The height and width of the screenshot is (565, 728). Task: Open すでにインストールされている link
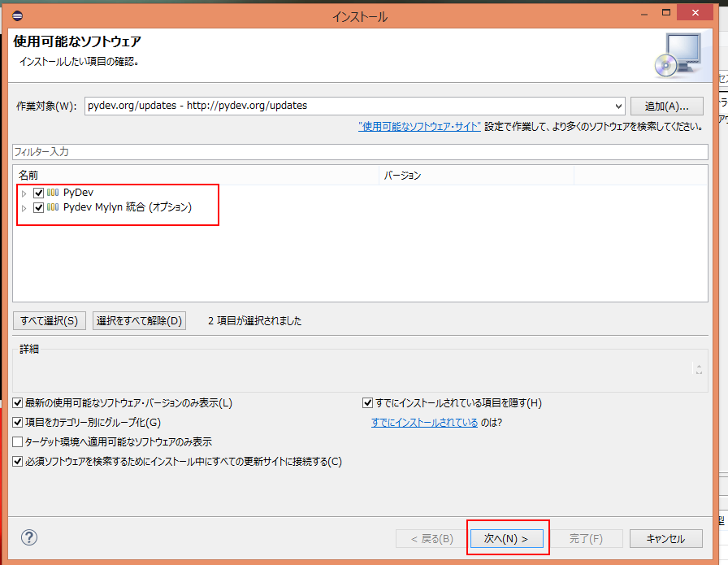click(424, 423)
